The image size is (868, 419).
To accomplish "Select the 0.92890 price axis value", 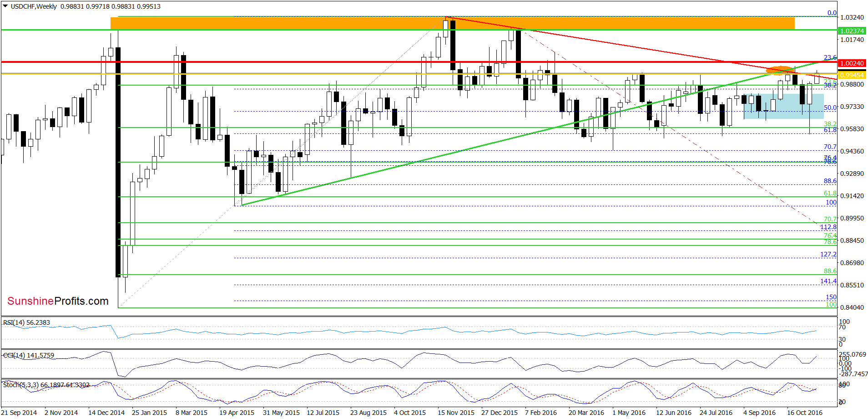I will pyautogui.click(x=852, y=174).
